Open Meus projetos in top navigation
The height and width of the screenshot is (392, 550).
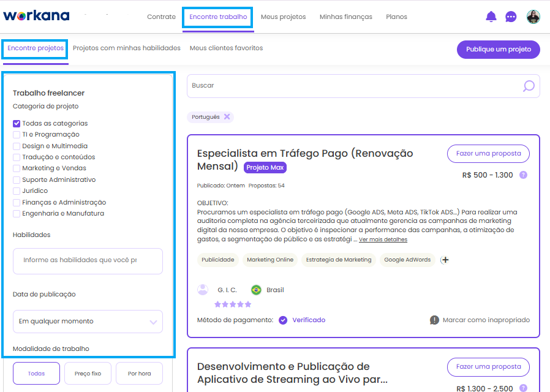[284, 17]
